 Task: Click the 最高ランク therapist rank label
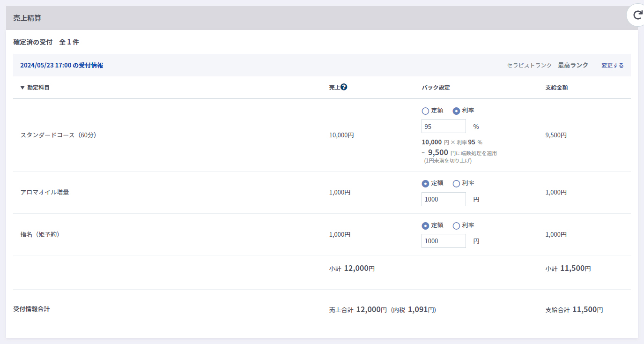coord(572,66)
